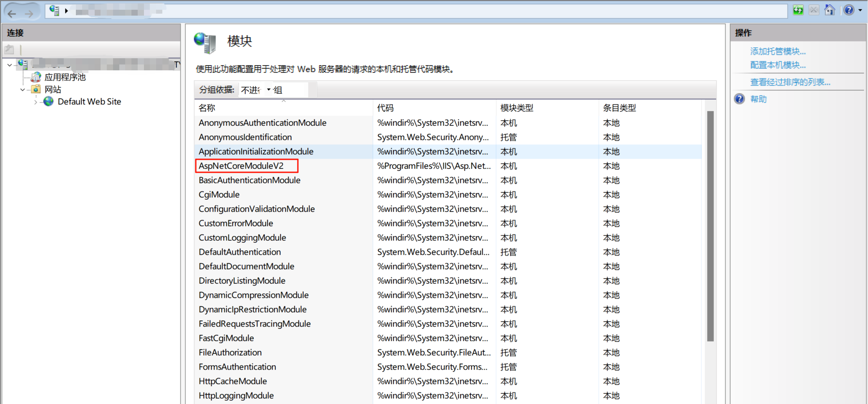The height and width of the screenshot is (404, 868).
Task: Select the 应用程序池 tree node
Action: [x=65, y=77]
